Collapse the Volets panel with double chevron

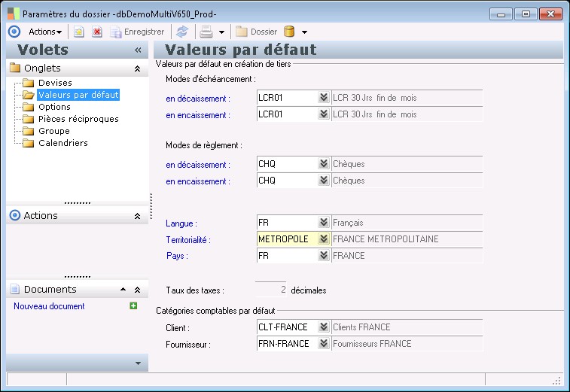pyautogui.click(x=138, y=50)
